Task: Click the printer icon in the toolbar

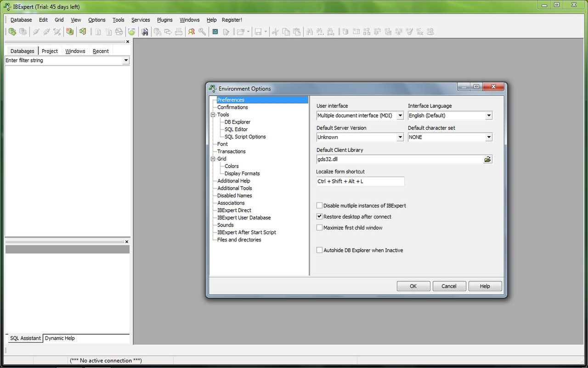Action: coord(179,32)
